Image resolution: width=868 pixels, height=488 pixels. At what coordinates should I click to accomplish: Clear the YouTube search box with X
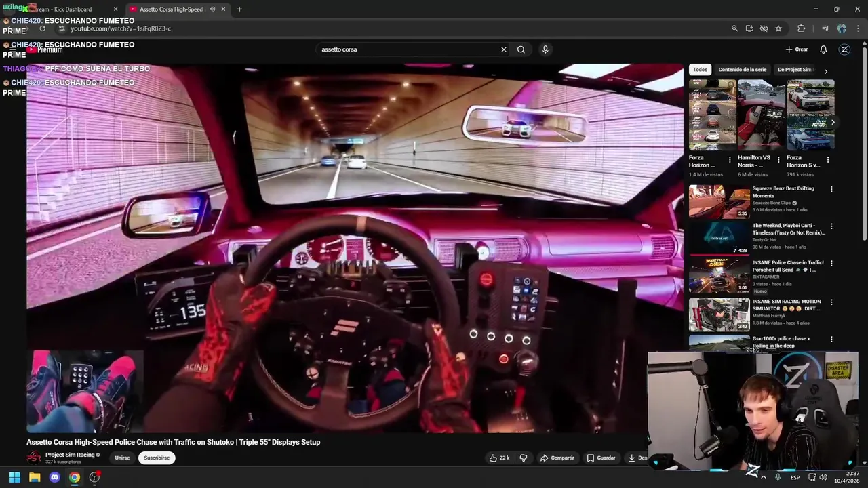[504, 49]
